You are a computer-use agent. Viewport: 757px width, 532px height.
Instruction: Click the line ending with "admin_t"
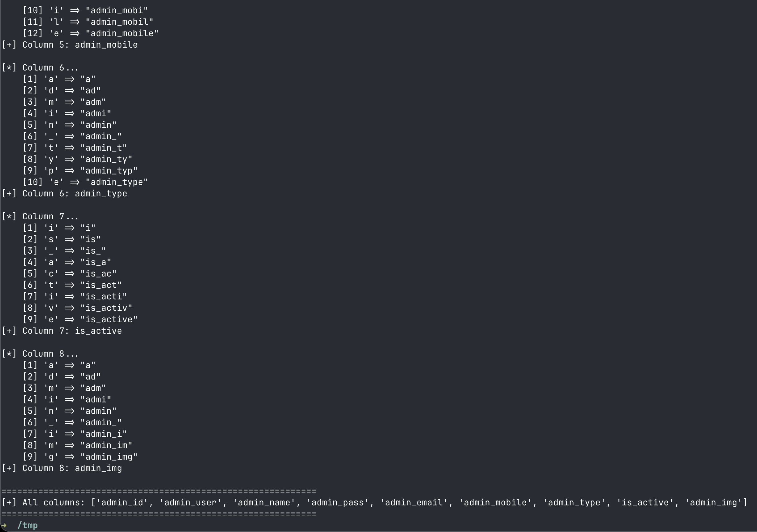pos(75,148)
